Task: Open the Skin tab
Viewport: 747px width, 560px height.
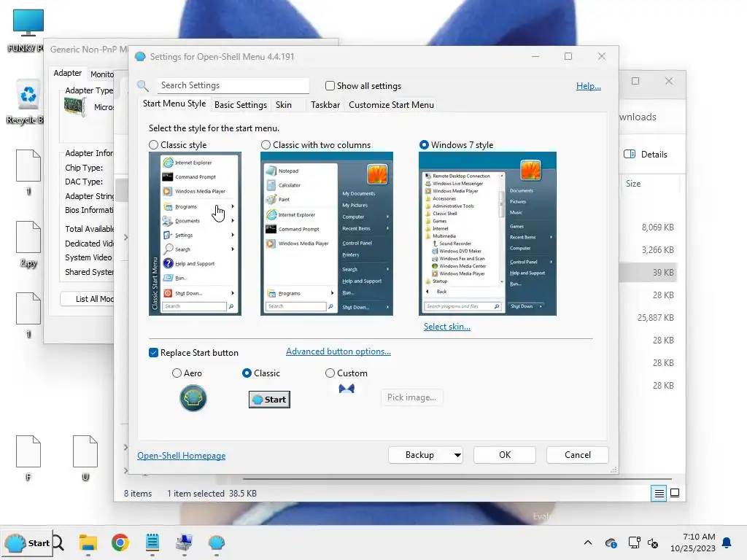Action: [284, 105]
